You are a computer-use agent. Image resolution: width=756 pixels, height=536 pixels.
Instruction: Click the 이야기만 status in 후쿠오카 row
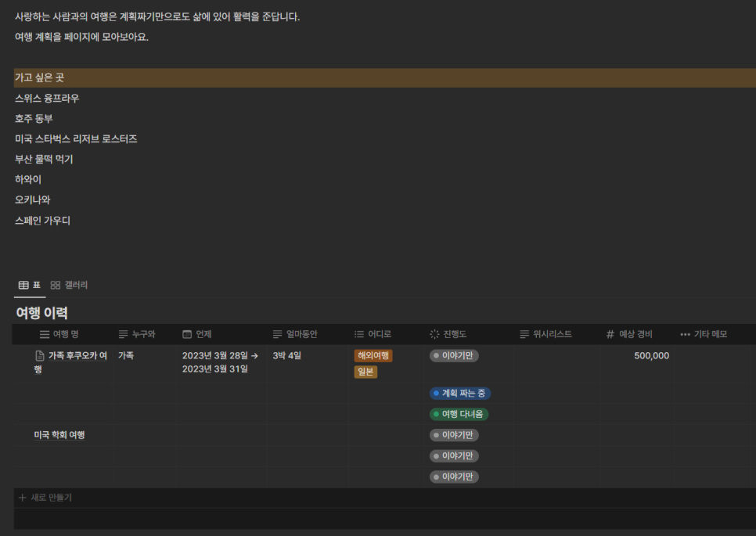(454, 356)
